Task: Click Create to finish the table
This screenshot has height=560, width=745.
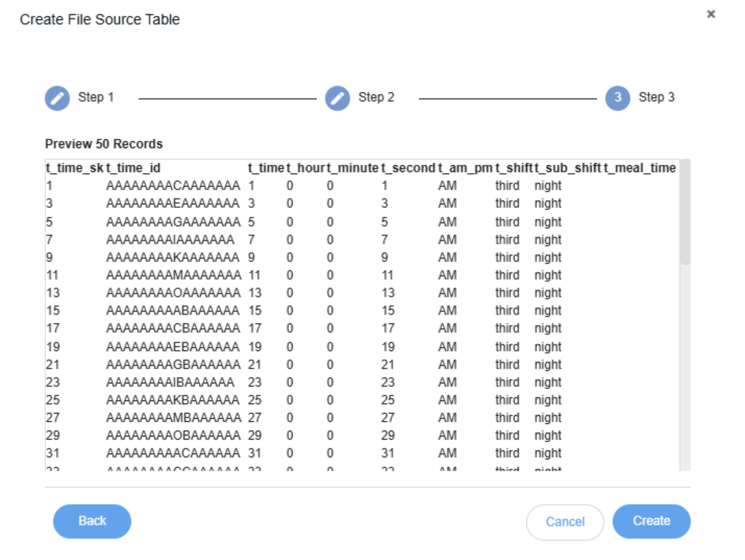Action: 651,521
